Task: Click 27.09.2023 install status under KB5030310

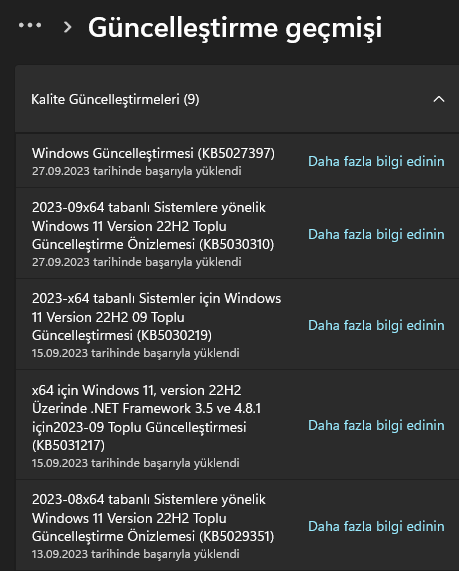Action: point(136,262)
